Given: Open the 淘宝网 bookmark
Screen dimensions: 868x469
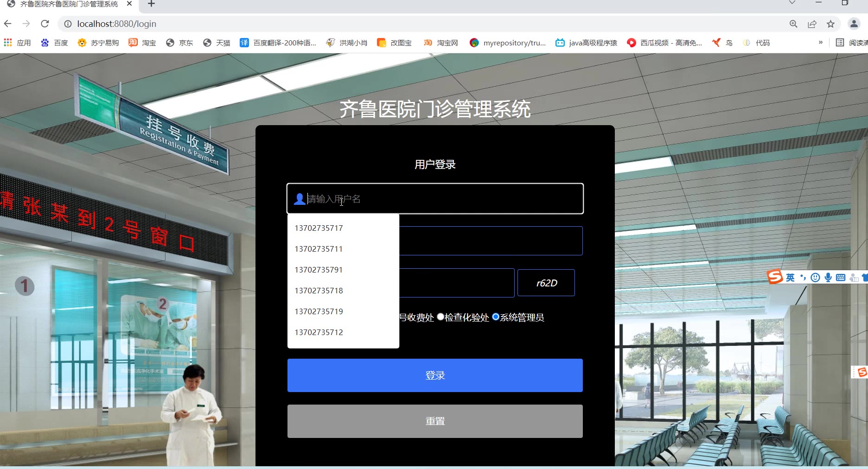Looking at the screenshot, I should [440, 43].
